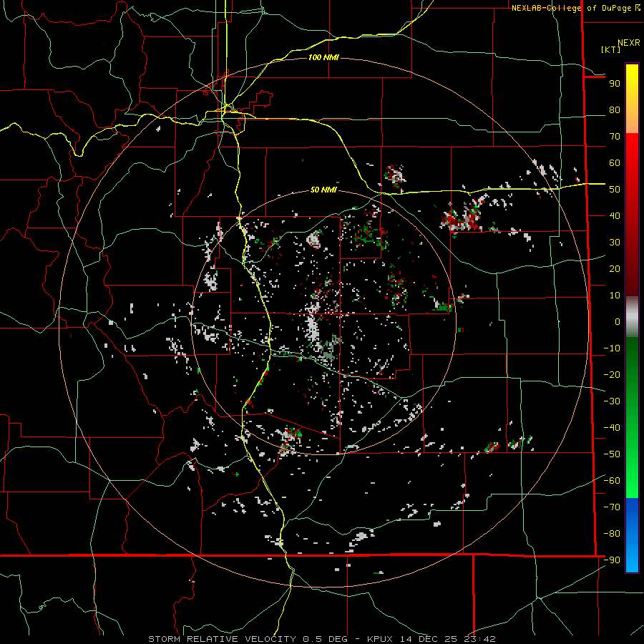The image size is (644, 644).
Task: Click the 90 value on the velocity scale
Action: (x=615, y=84)
